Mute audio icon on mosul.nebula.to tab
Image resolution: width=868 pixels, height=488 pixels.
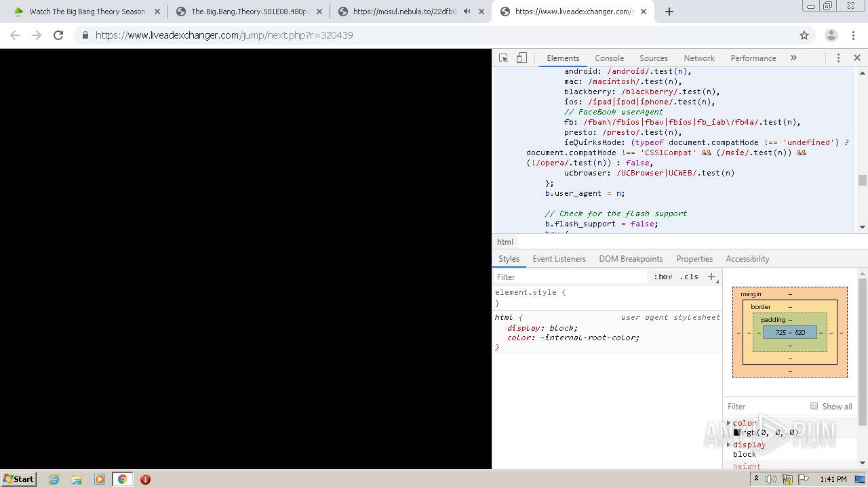pos(467,12)
